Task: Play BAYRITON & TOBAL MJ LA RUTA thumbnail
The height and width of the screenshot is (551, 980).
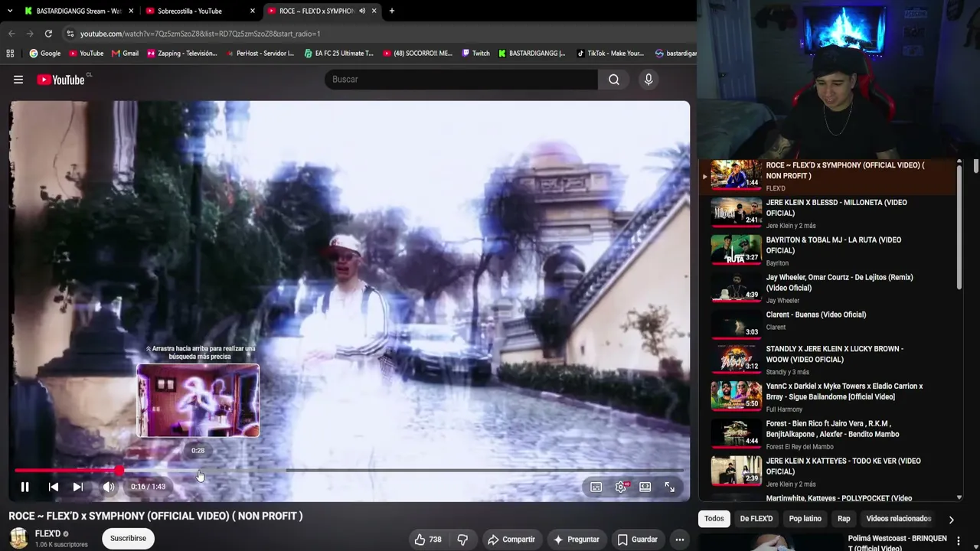Action: 736,250
